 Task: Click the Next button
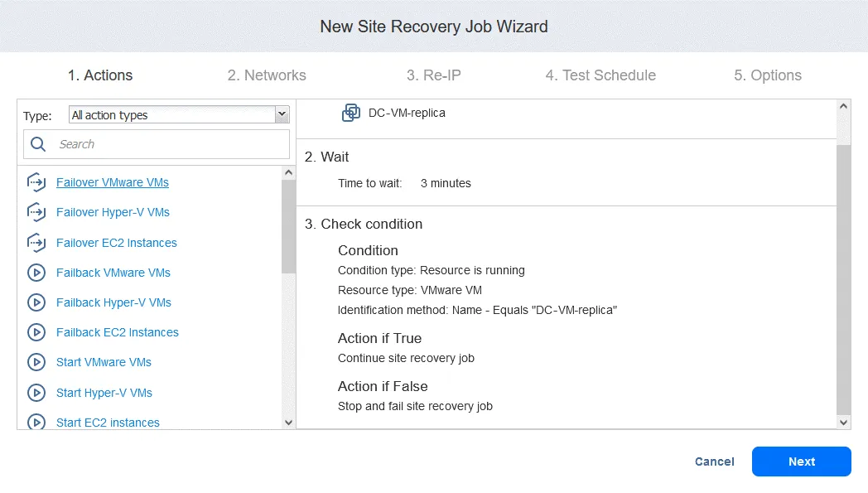(x=800, y=462)
